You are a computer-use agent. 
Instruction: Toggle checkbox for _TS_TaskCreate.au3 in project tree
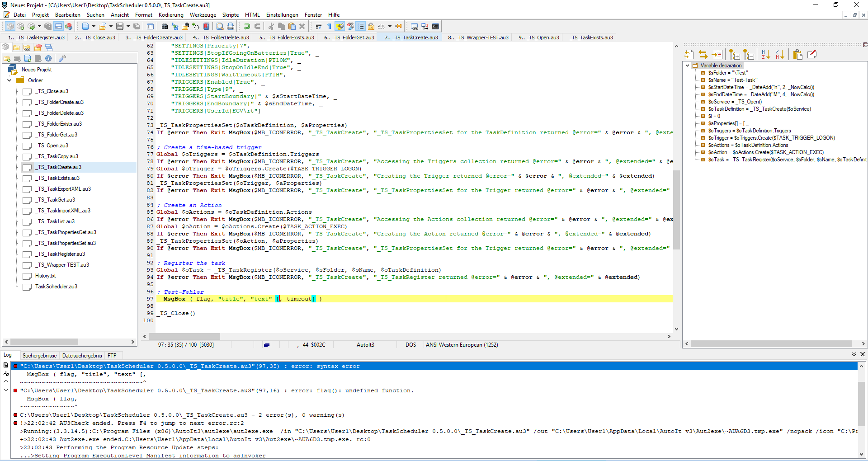[x=27, y=168]
